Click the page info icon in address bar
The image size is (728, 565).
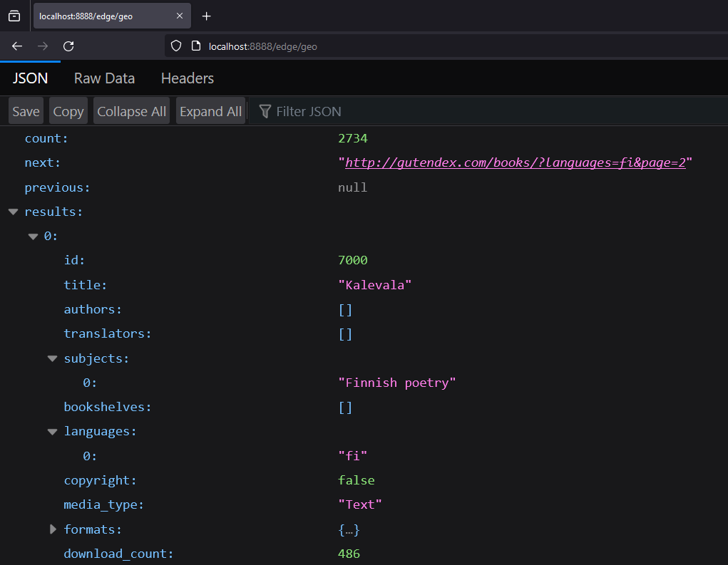(x=196, y=46)
